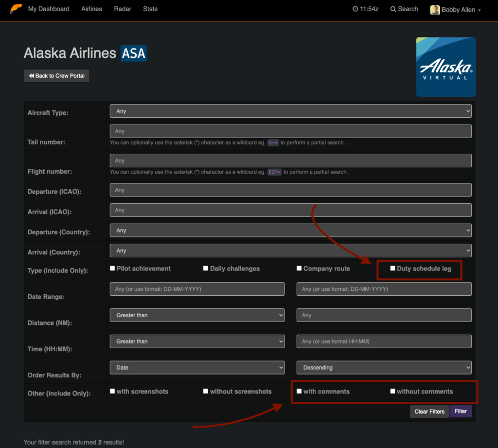The width and height of the screenshot is (498, 448).
Task: Click the purple Filter button
Action: coord(461,412)
